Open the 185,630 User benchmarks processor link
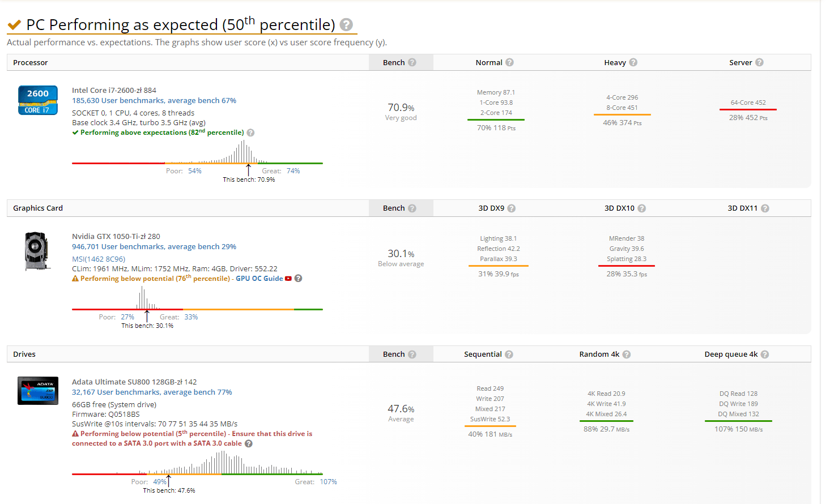 tap(154, 101)
